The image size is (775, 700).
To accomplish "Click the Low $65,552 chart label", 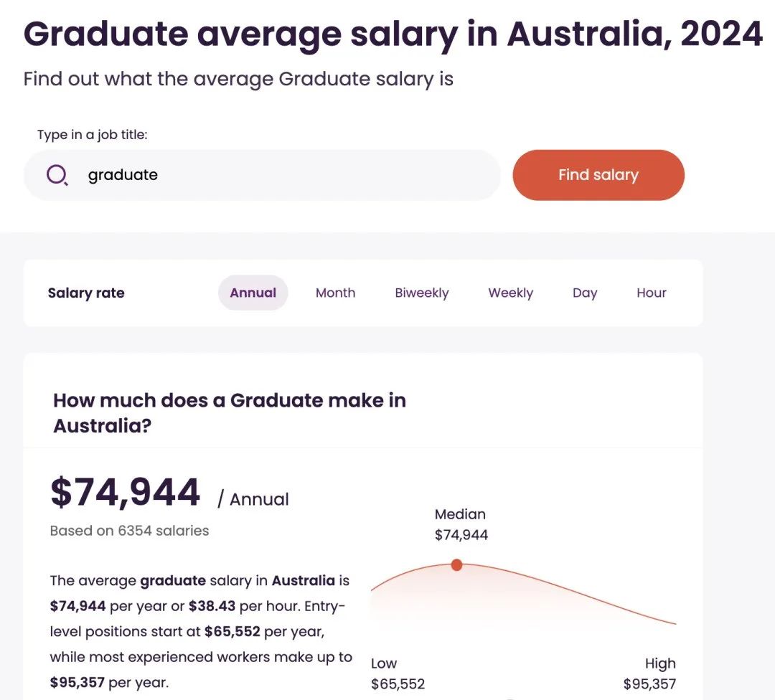I will click(398, 673).
